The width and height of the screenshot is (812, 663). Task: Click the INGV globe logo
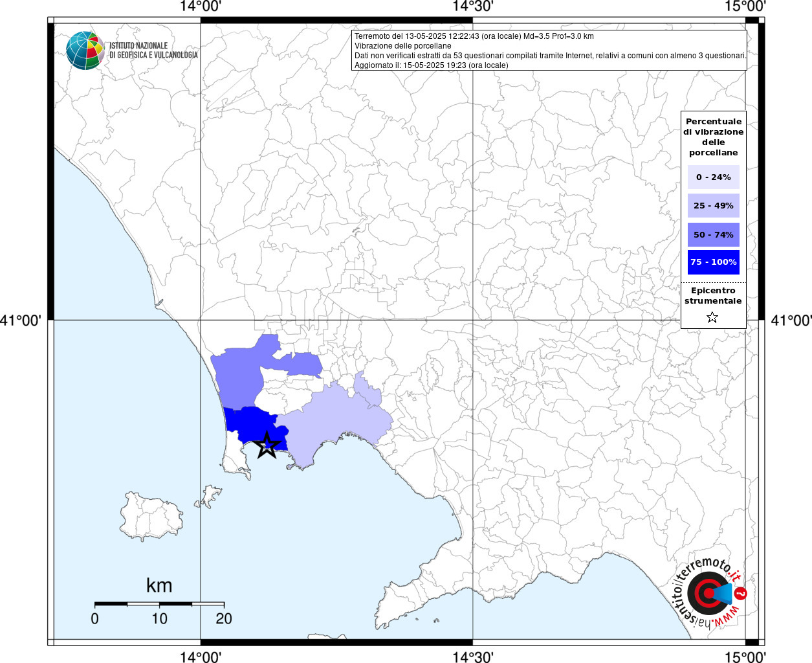pyautogui.click(x=85, y=51)
